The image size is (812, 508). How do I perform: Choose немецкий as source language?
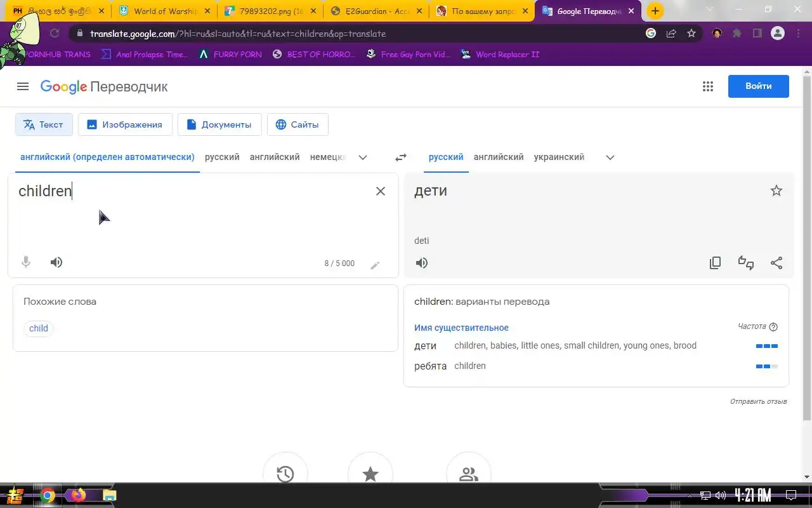(328, 157)
